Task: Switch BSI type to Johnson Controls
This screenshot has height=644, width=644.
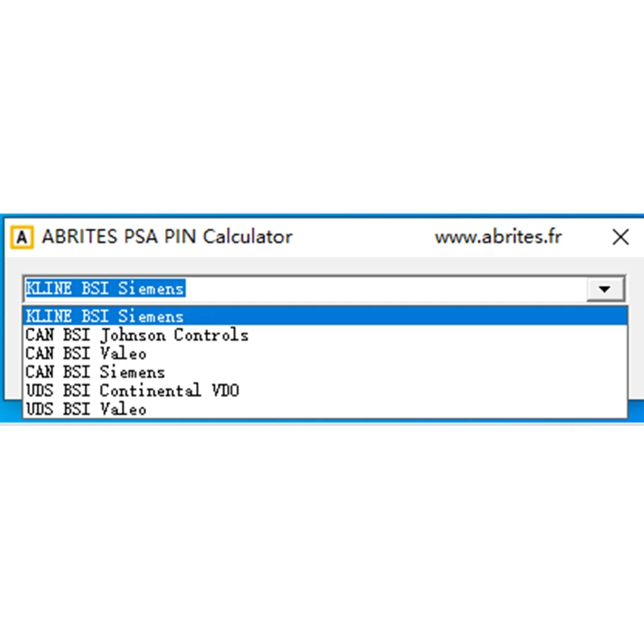Action: [x=325, y=335]
